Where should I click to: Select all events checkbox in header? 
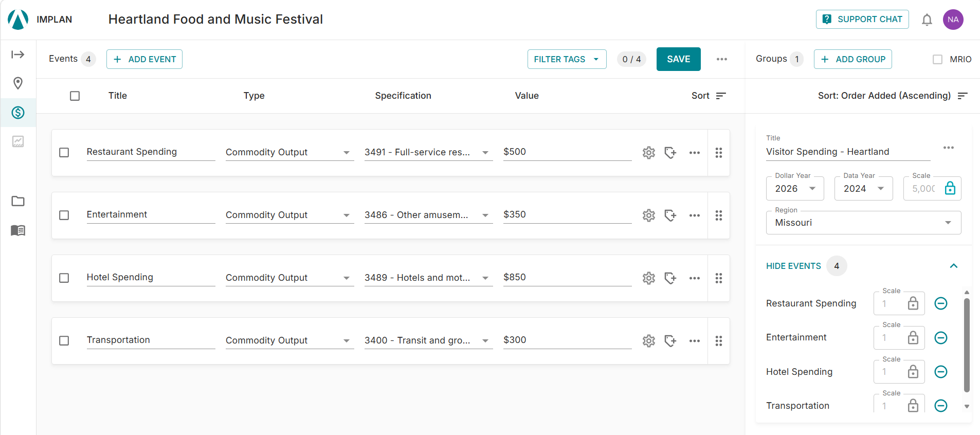coord(75,96)
